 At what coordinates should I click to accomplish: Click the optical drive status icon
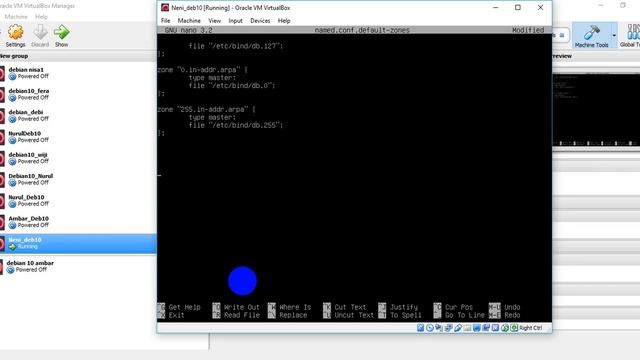(x=430, y=328)
